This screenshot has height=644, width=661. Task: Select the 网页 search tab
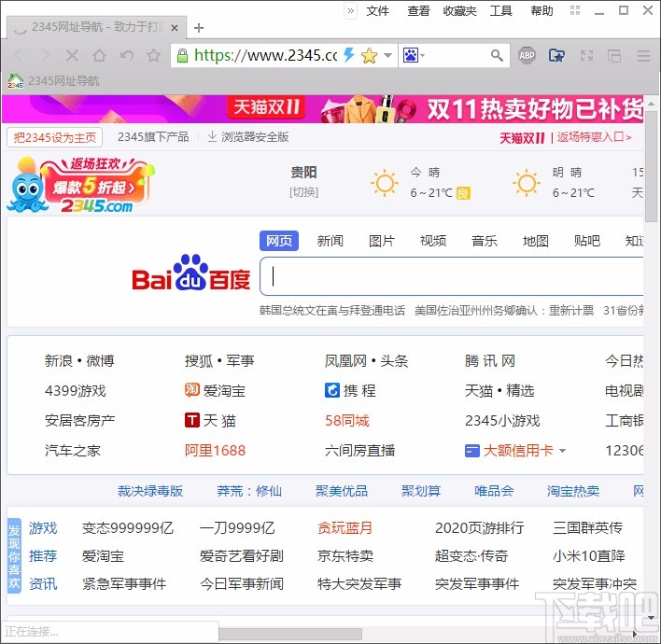coord(279,241)
